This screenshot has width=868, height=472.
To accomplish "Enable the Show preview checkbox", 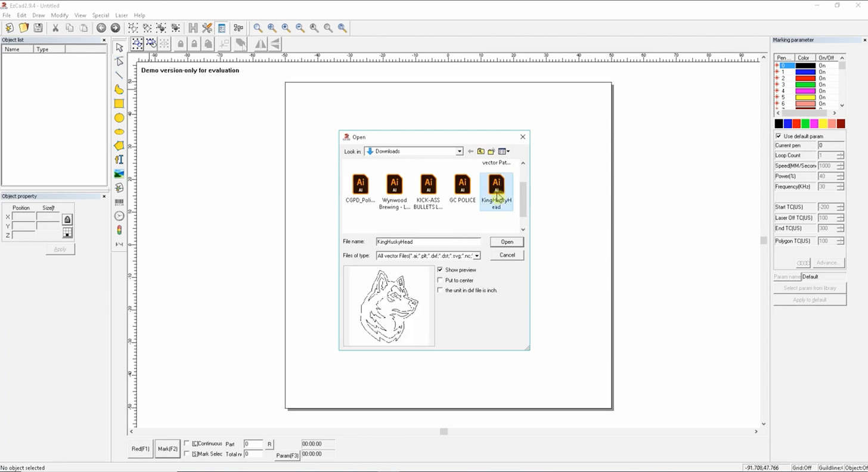I will tap(440, 269).
